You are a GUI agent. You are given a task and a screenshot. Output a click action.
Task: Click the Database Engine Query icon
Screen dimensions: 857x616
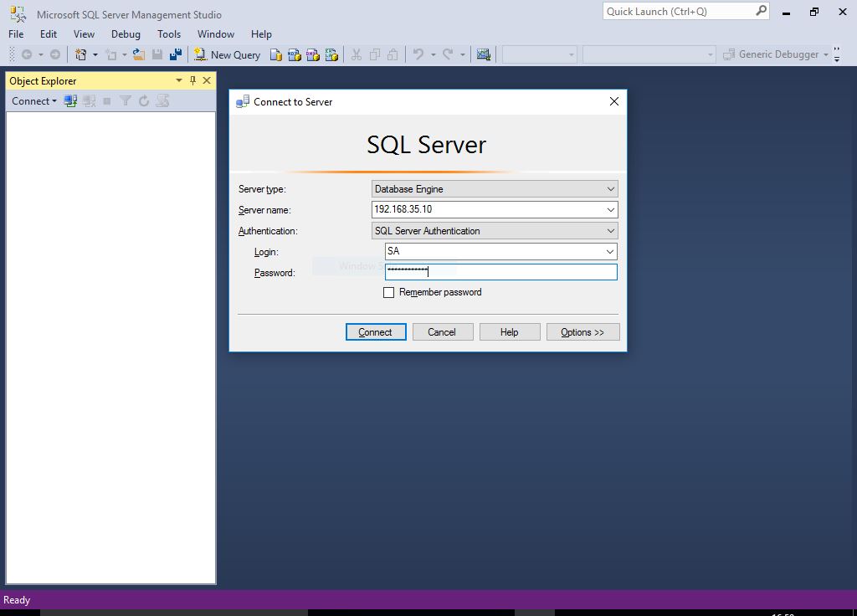pos(276,54)
